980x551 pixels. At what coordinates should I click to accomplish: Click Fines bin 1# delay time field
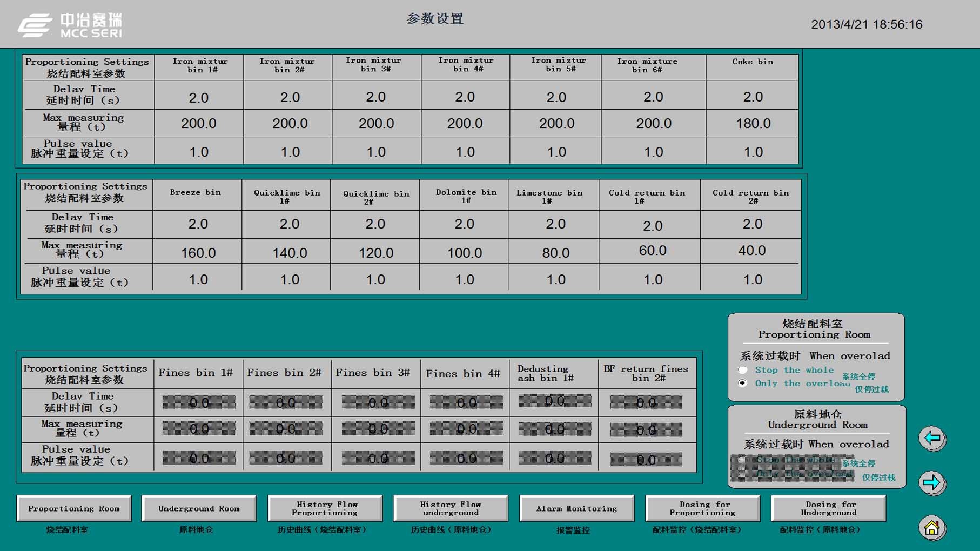[x=199, y=402]
